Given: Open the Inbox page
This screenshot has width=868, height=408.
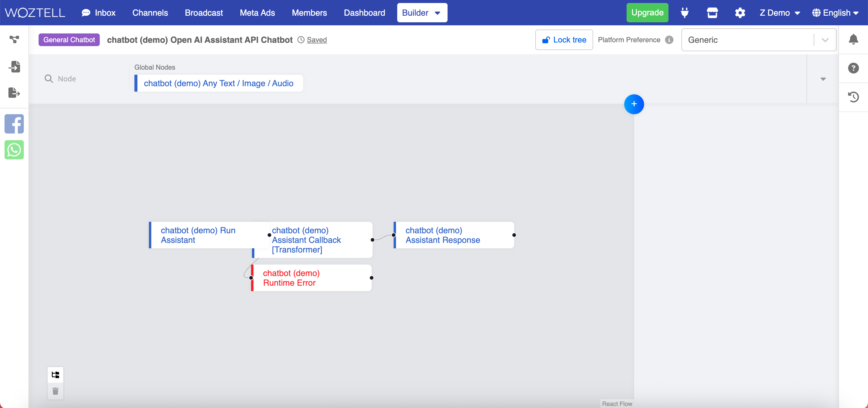Looking at the screenshot, I should coord(98,13).
